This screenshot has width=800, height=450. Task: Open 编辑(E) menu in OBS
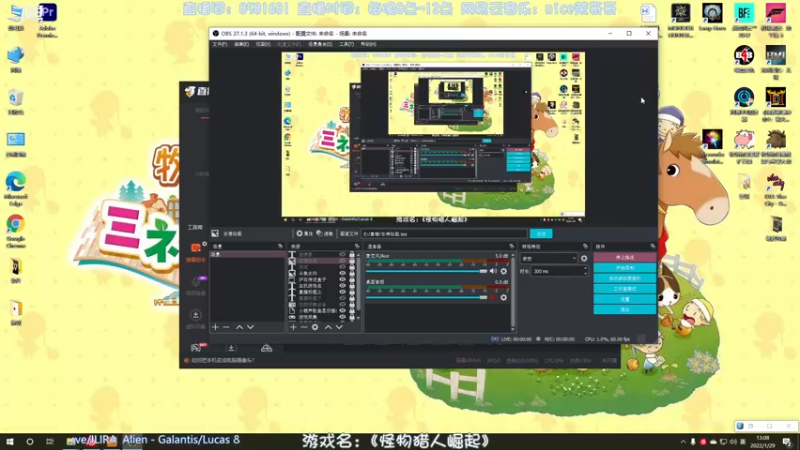[x=241, y=44]
